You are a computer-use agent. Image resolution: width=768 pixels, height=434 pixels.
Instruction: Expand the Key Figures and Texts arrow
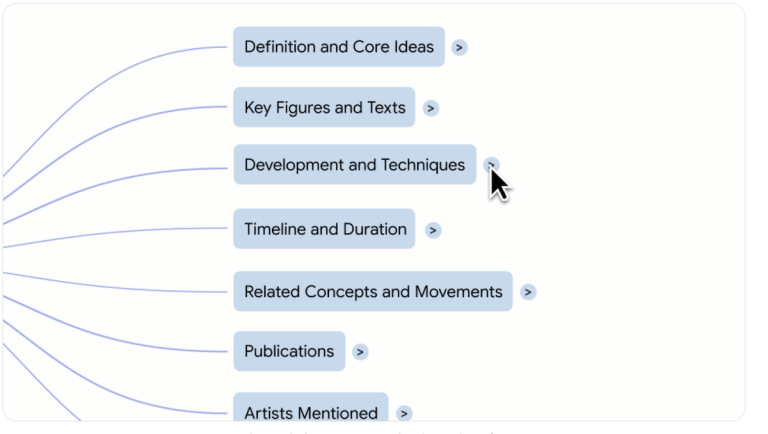(x=430, y=108)
